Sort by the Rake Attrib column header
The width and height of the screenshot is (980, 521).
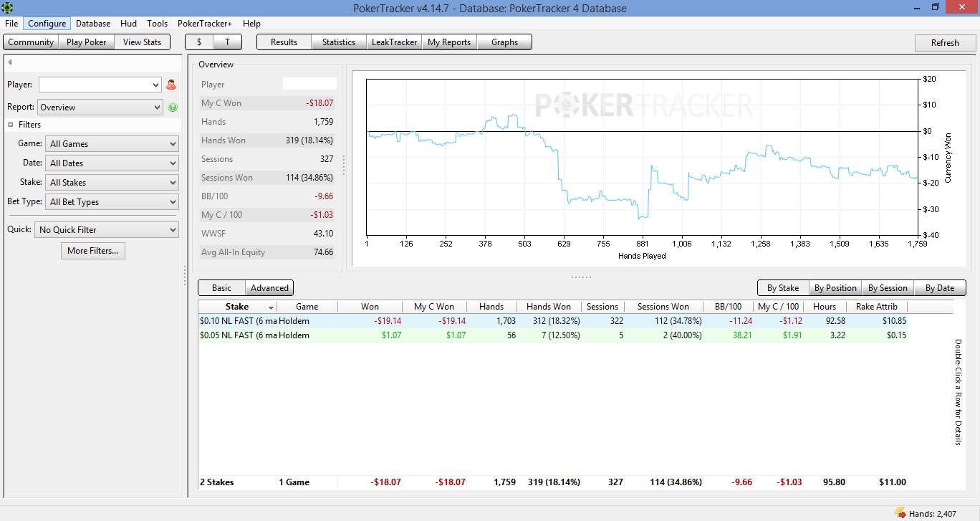[x=877, y=307]
